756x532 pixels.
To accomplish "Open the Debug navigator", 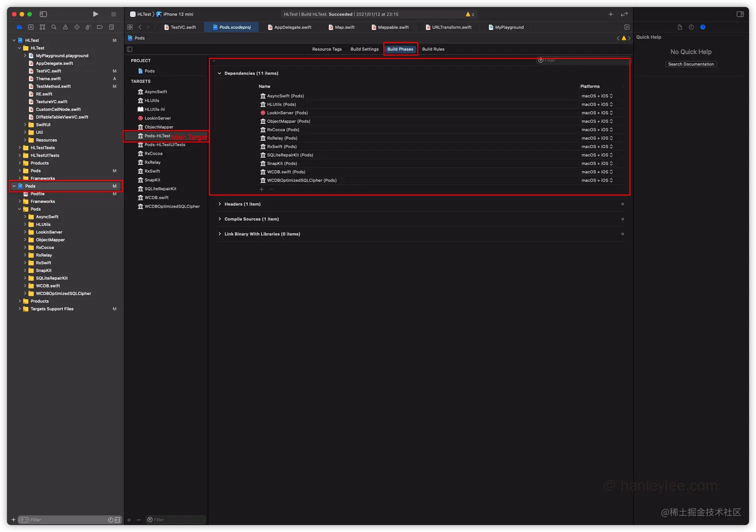I will [88, 27].
